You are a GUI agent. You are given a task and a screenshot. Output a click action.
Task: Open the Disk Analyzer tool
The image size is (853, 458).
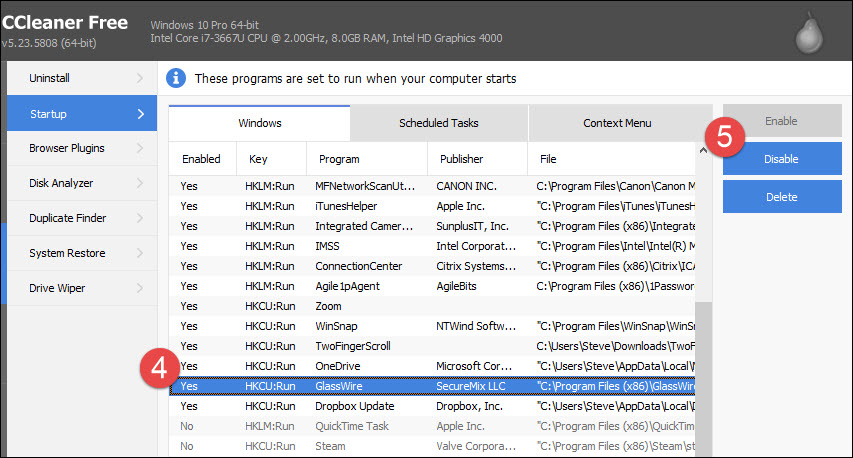(82, 183)
